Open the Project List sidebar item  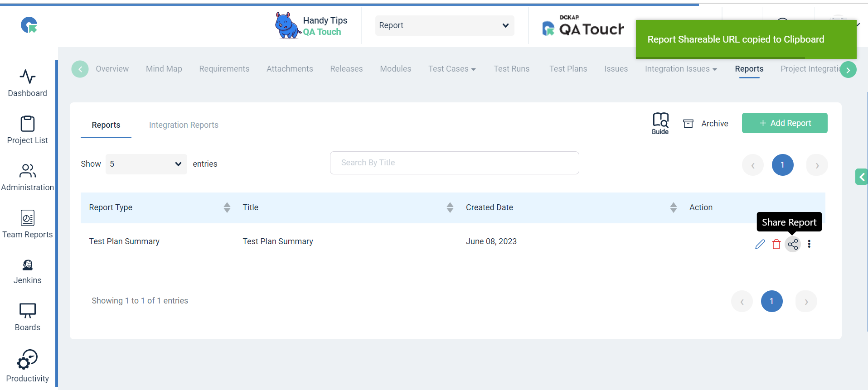[x=27, y=130]
